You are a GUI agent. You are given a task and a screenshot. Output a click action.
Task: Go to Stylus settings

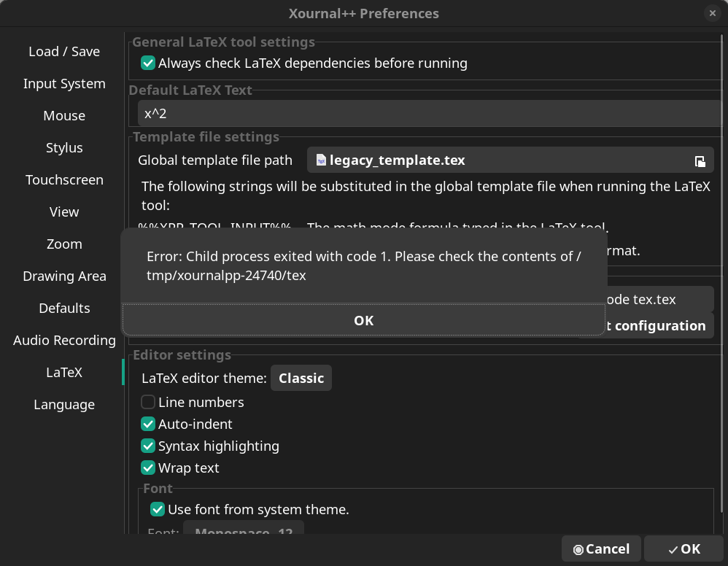[64, 147]
